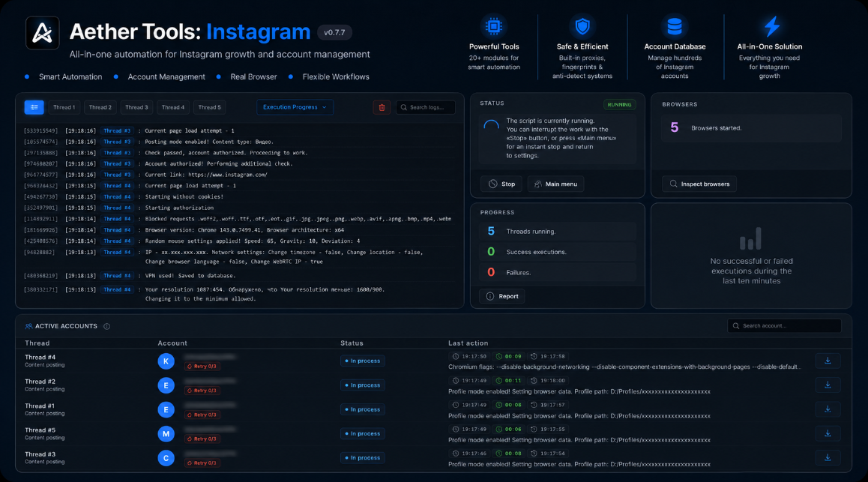Click log line with instagram.com link
Image resolution: width=868 pixels, height=482 pixels.
pyautogui.click(x=206, y=175)
